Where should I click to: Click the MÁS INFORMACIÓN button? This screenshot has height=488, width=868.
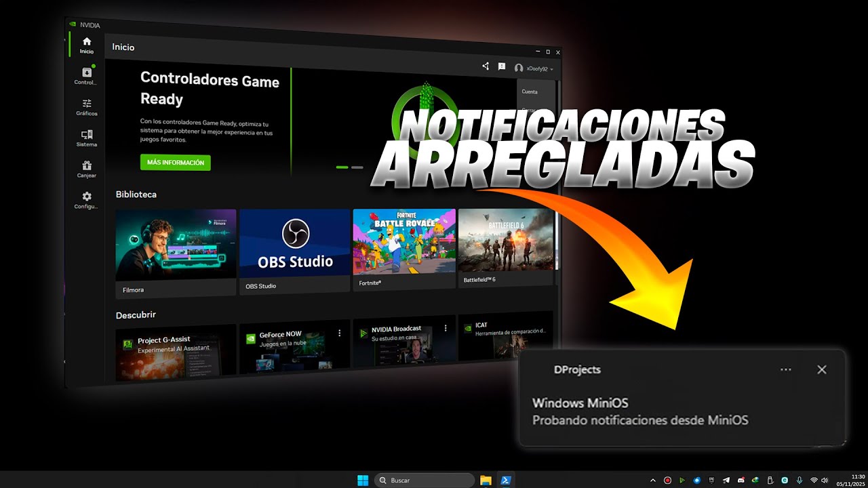[x=175, y=163]
